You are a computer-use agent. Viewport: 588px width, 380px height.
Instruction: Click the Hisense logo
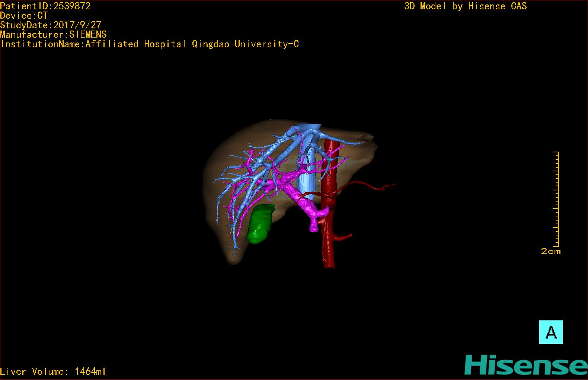[x=525, y=365]
